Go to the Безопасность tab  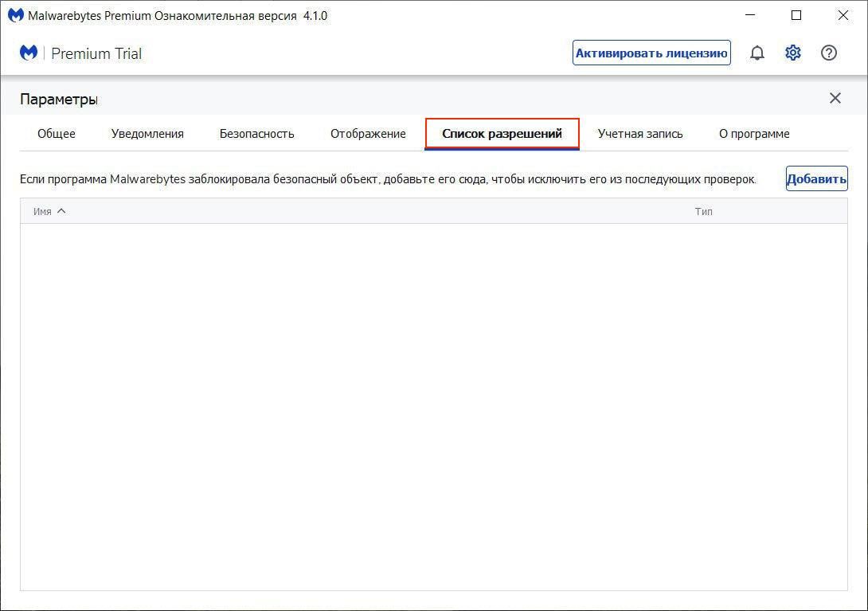256,134
